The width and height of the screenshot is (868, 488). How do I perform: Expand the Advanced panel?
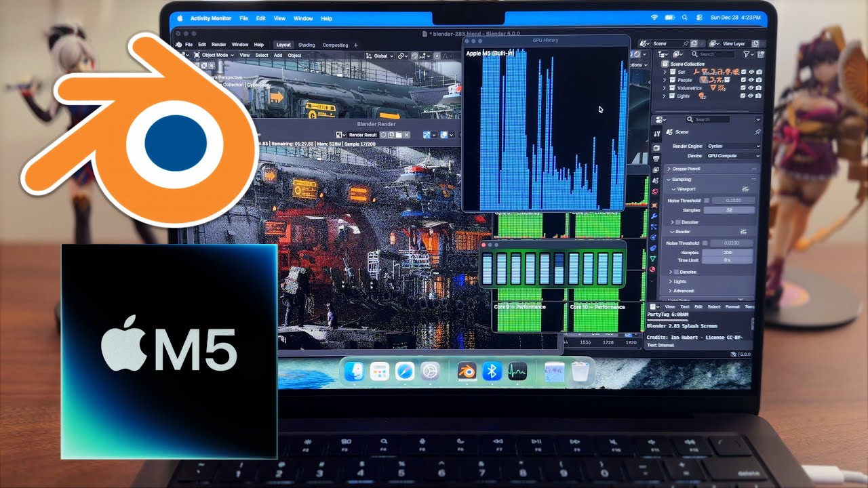(670, 291)
